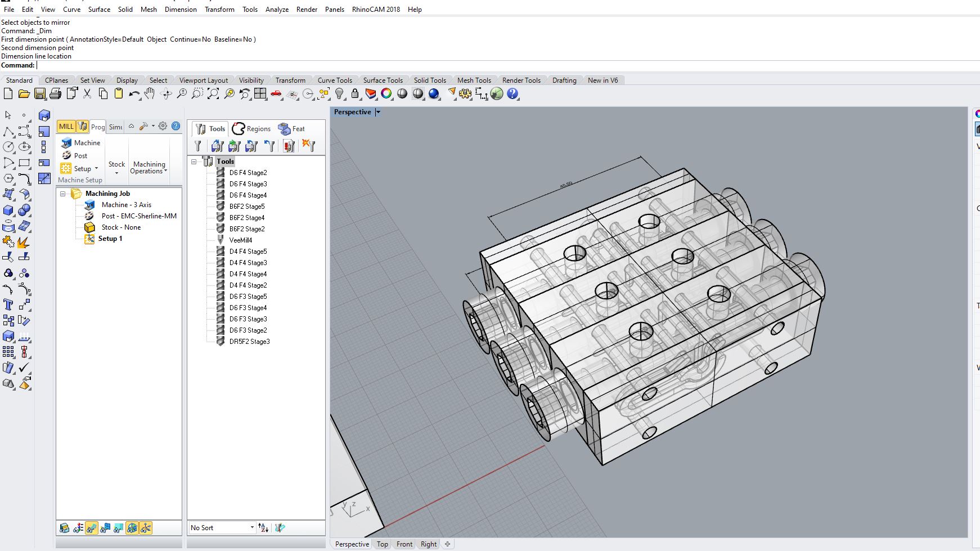Open the Perspective viewport dropdown arrow
980x551 pixels.
click(x=378, y=112)
